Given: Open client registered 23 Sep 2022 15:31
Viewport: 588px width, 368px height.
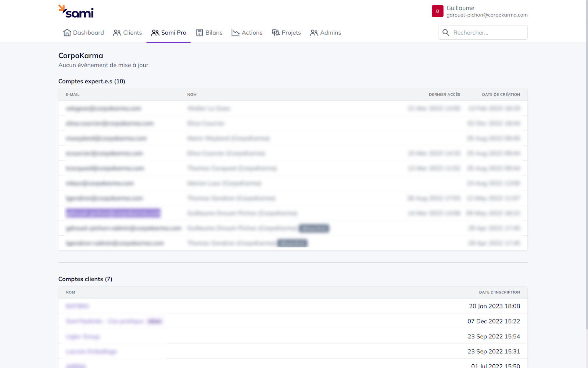Looking at the screenshot, I should [x=91, y=351].
